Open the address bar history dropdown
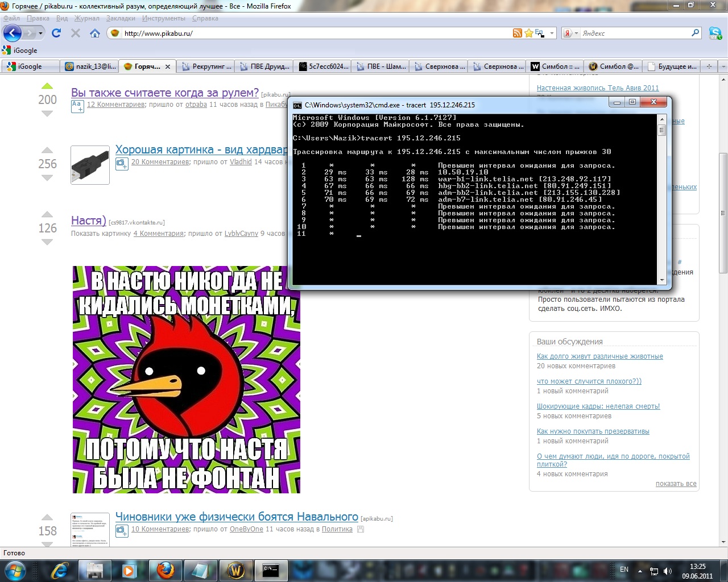This screenshot has height=582, width=728. tap(551, 33)
